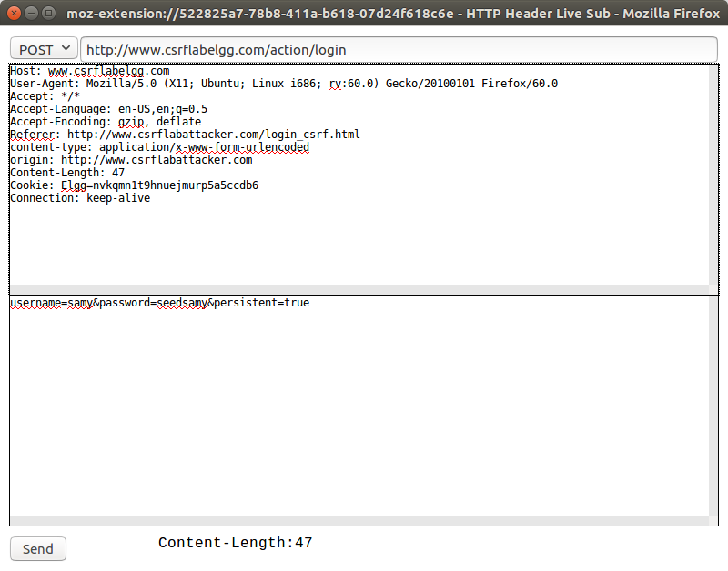Click the origin header line
This screenshot has width=728, height=571.
(131, 160)
